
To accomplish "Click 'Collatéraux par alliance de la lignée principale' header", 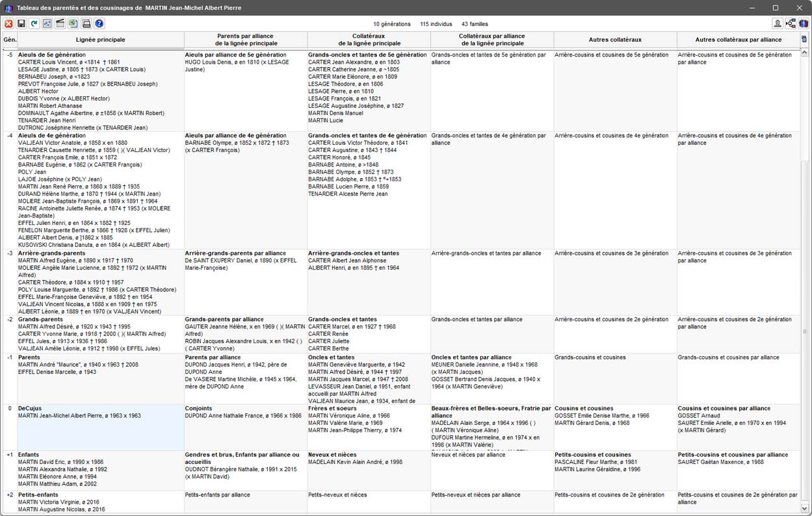I will point(492,40).
